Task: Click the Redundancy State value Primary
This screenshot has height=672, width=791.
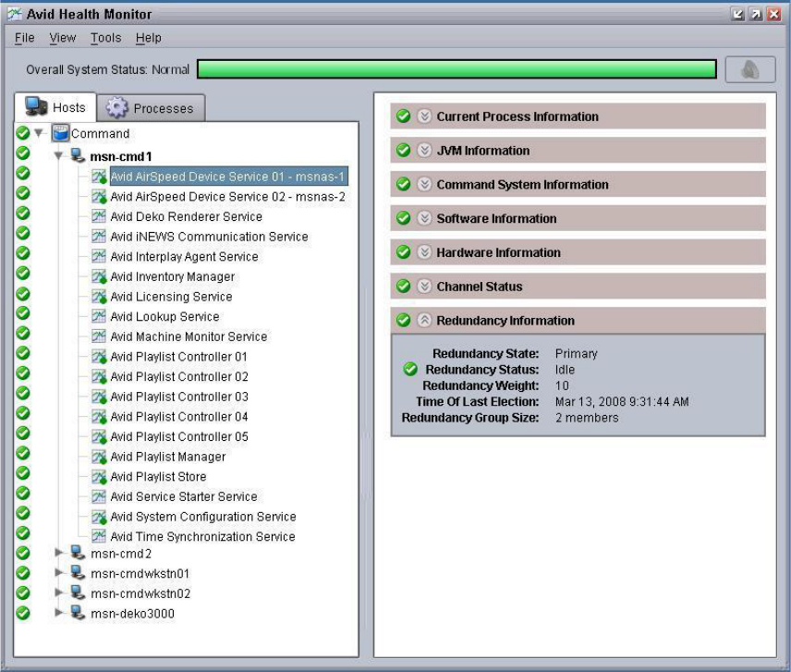Action: pyautogui.click(x=576, y=354)
